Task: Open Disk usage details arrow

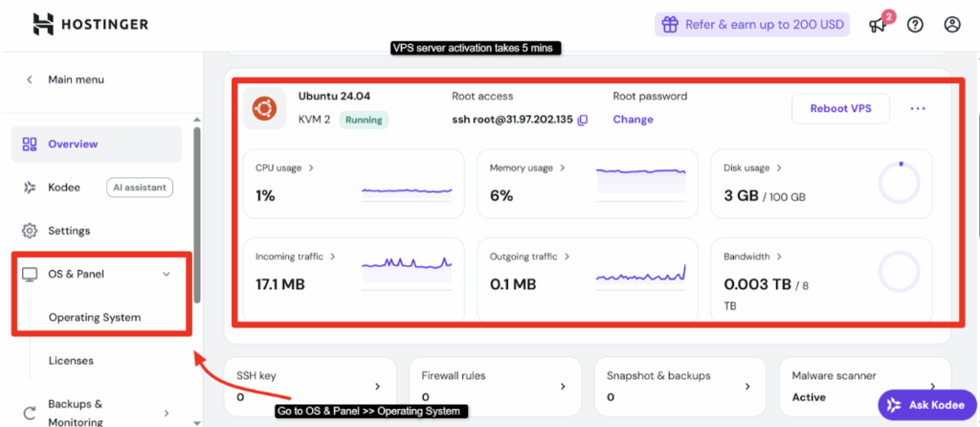Action: [779, 169]
